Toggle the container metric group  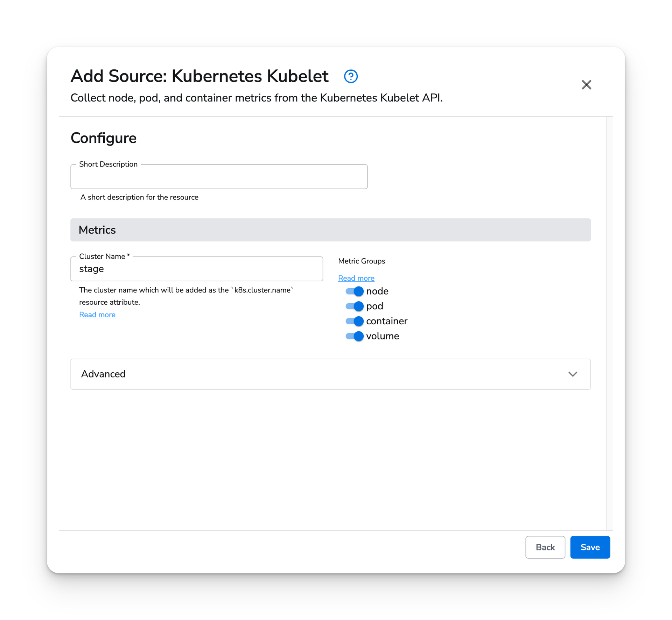click(355, 321)
